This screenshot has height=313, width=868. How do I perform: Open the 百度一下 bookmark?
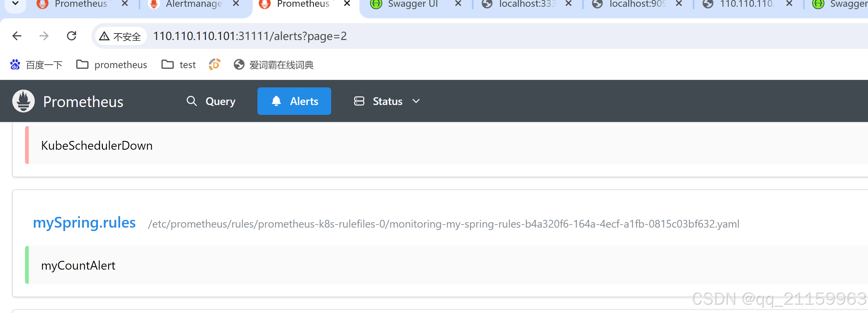pos(36,64)
